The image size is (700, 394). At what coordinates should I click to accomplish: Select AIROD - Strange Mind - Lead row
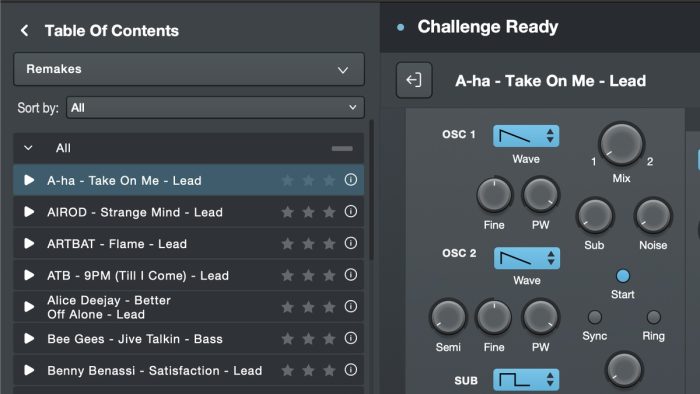pos(189,212)
